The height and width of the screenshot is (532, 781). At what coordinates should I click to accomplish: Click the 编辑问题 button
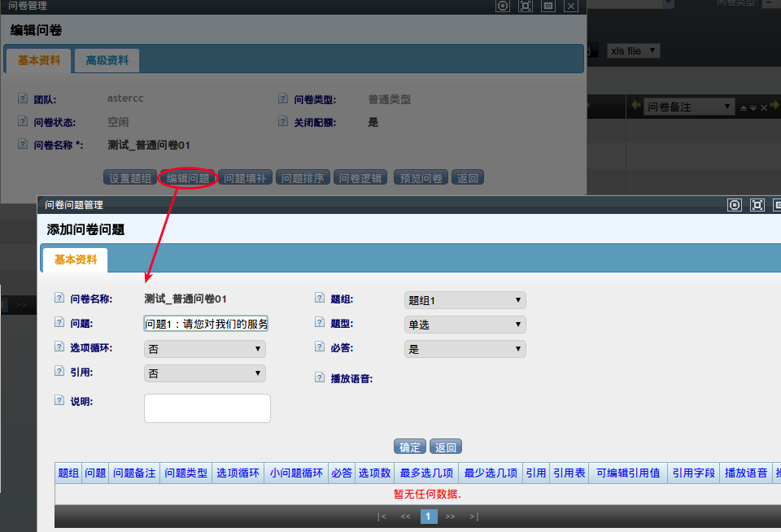(188, 178)
